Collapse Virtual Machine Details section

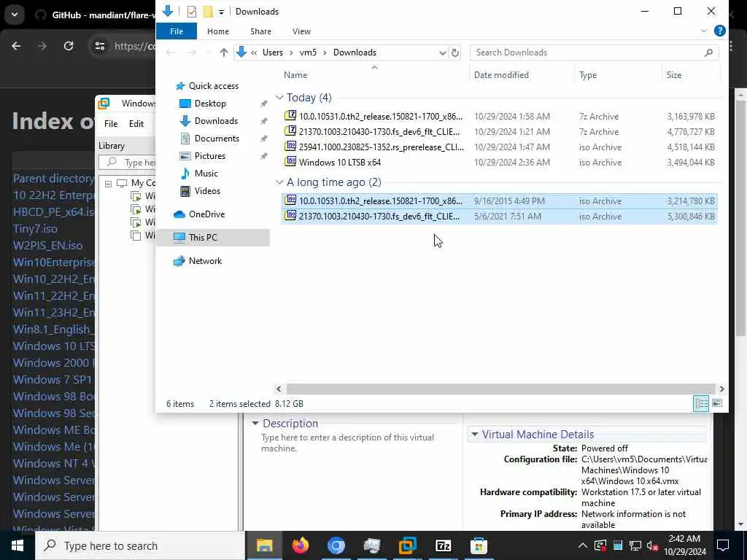[474, 435]
